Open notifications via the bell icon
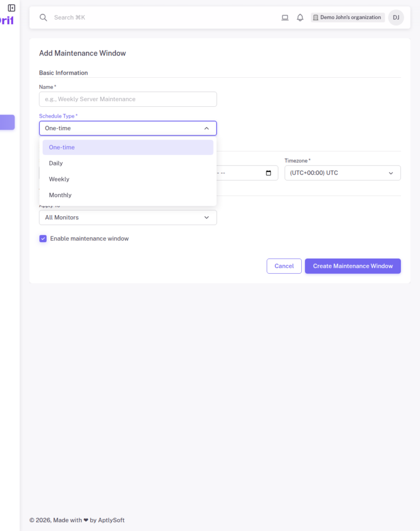The image size is (420, 531). pyautogui.click(x=300, y=17)
